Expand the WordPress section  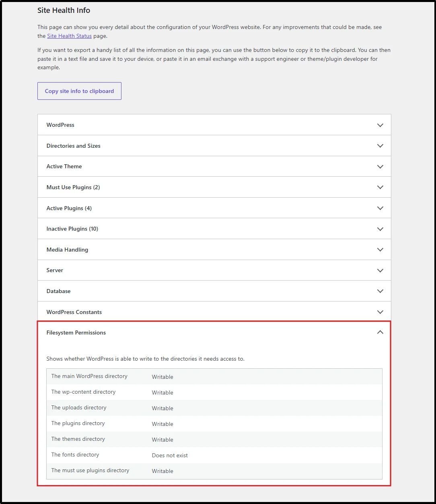tap(214, 125)
